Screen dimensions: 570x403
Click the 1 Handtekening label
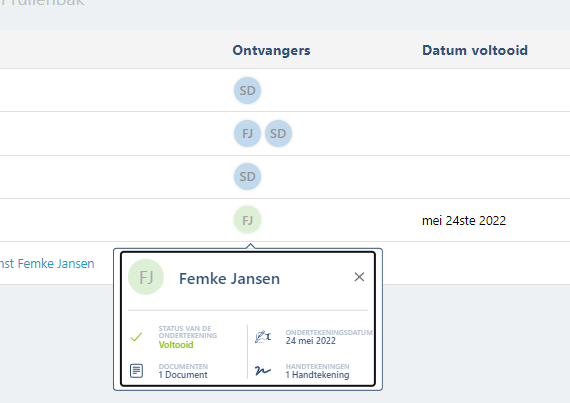pos(317,375)
